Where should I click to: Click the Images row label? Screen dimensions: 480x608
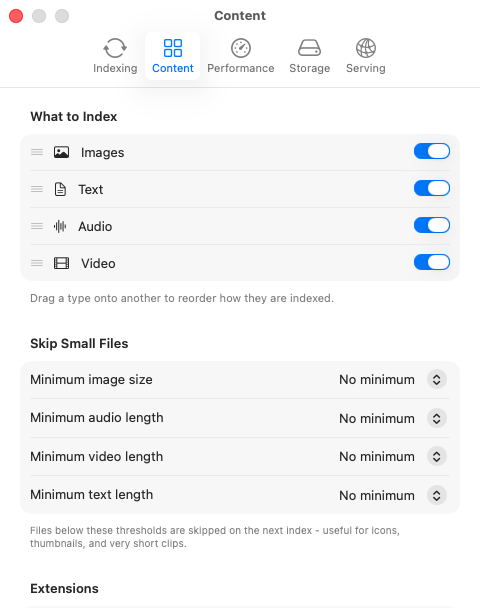[102, 153]
